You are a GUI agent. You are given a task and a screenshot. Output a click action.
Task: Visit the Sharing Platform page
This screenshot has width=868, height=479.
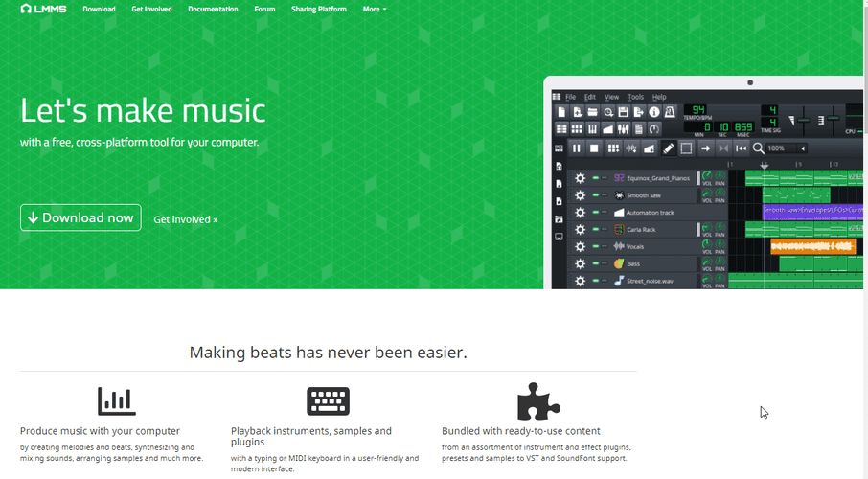[319, 9]
